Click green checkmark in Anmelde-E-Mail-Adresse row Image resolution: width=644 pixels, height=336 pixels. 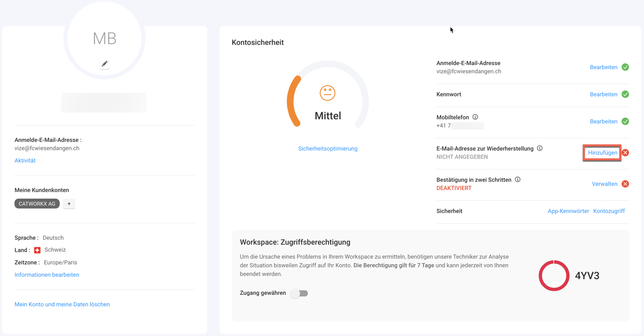[625, 67]
